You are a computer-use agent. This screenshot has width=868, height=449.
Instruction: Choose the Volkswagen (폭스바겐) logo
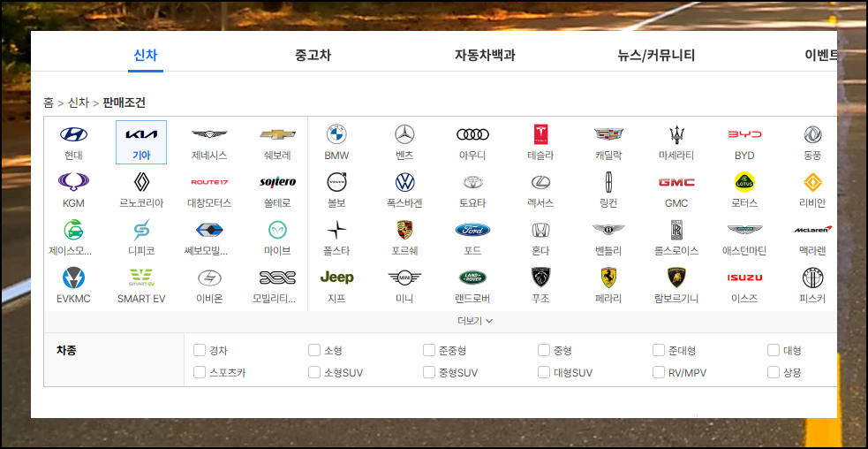(x=404, y=182)
